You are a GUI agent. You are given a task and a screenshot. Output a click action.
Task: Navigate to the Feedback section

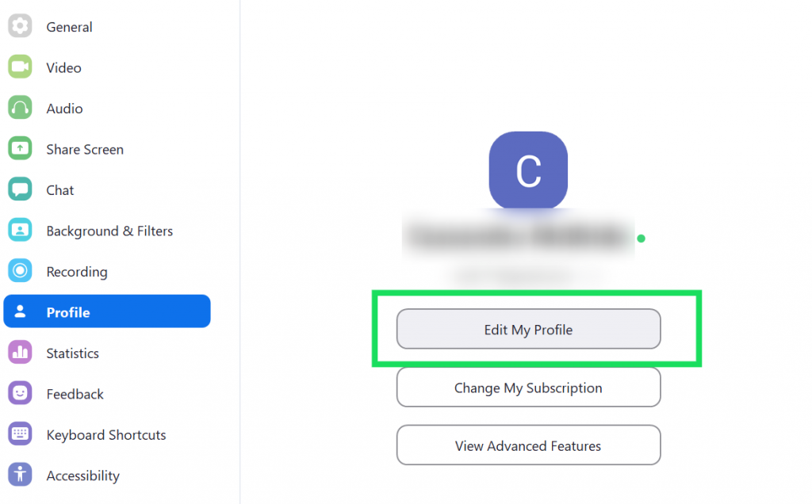point(73,394)
